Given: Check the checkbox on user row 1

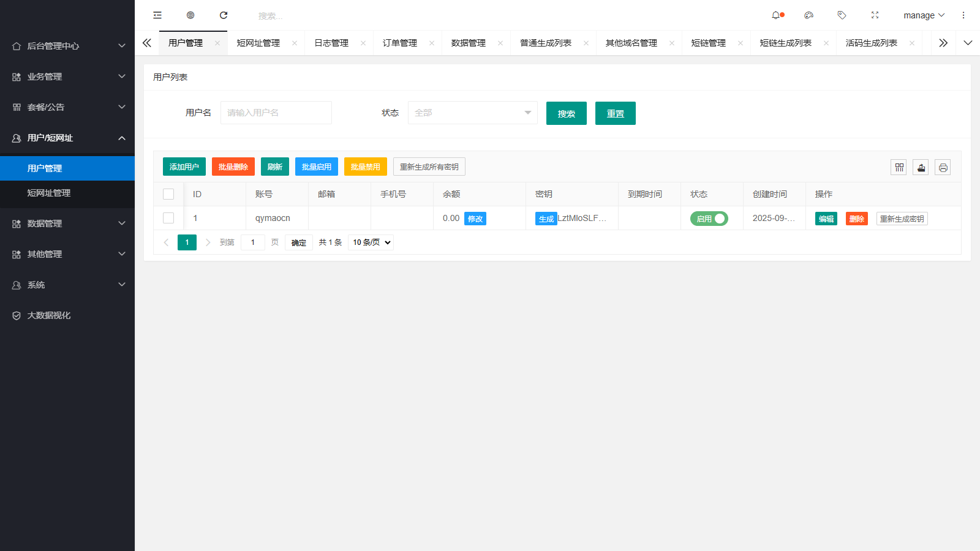Looking at the screenshot, I should [169, 217].
